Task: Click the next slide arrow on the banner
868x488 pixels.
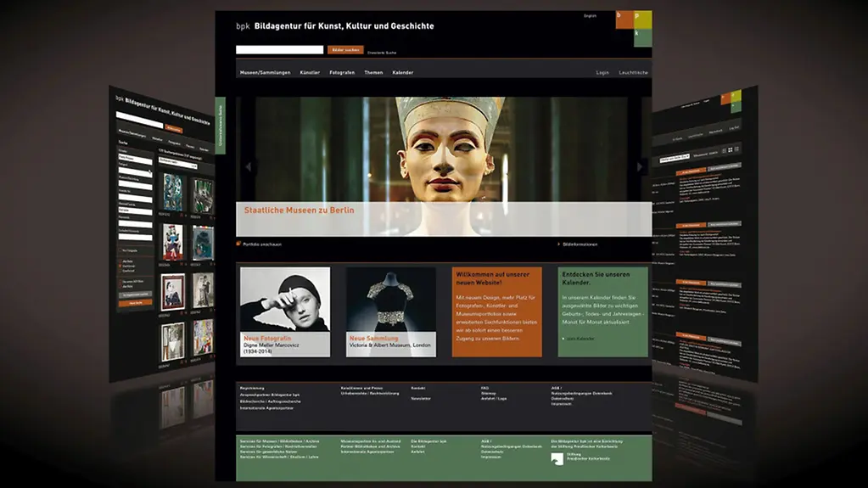Action: [x=640, y=166]
